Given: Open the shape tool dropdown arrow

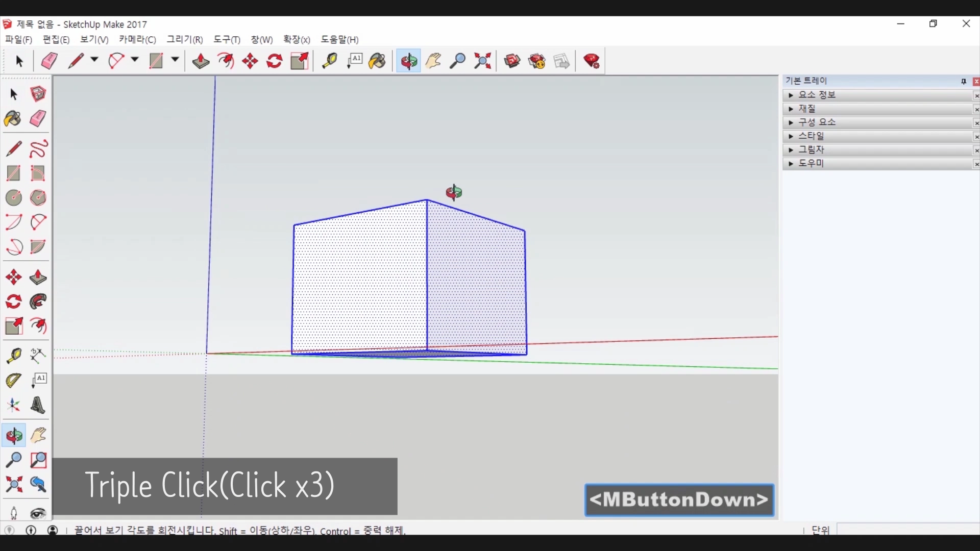Looking at the screenshot, I should point(175,60).
